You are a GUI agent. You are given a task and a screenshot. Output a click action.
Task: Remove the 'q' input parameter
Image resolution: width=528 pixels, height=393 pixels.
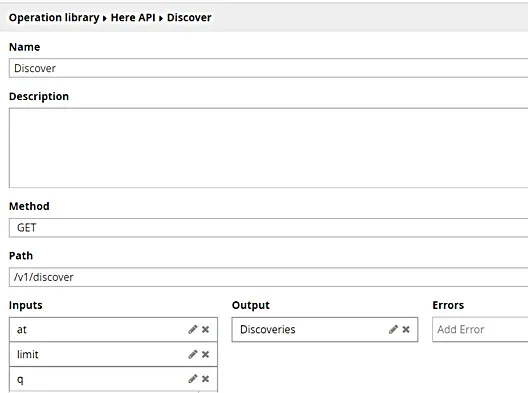point(205,379)
